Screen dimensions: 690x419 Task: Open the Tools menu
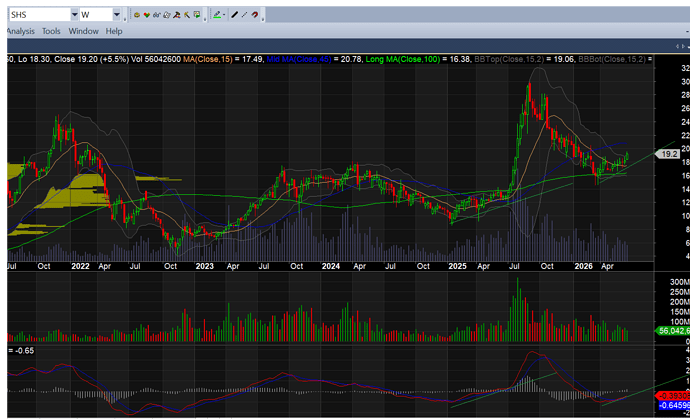51,31
